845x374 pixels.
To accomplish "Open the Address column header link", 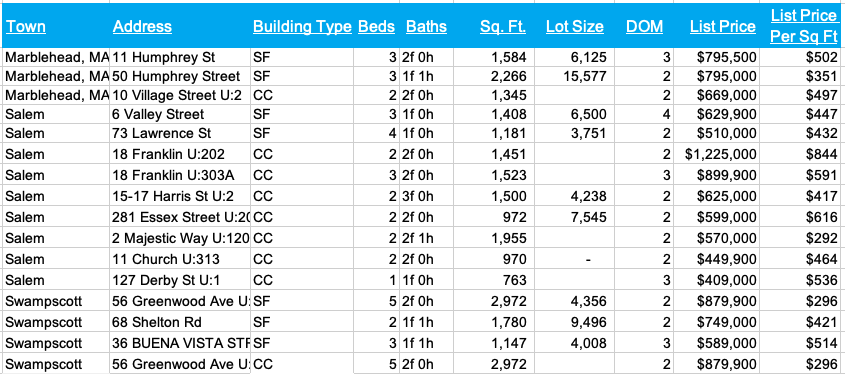I will coord(142,27).
